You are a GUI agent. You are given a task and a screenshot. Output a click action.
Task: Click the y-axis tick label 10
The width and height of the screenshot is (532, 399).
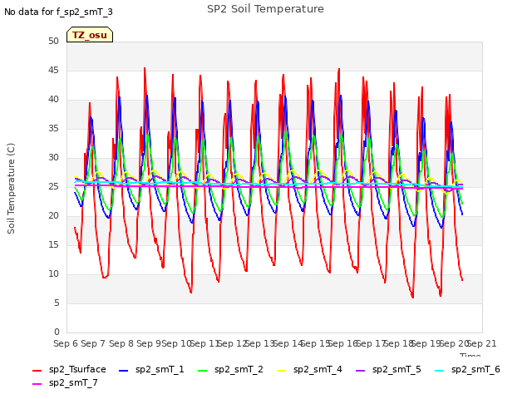point(53,273)
